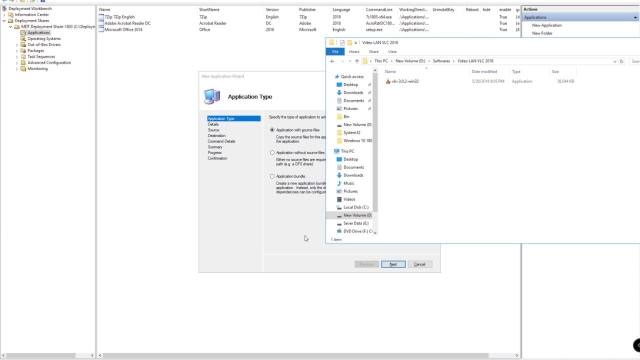Expand the Task Sequences tree node

point(17,57)
